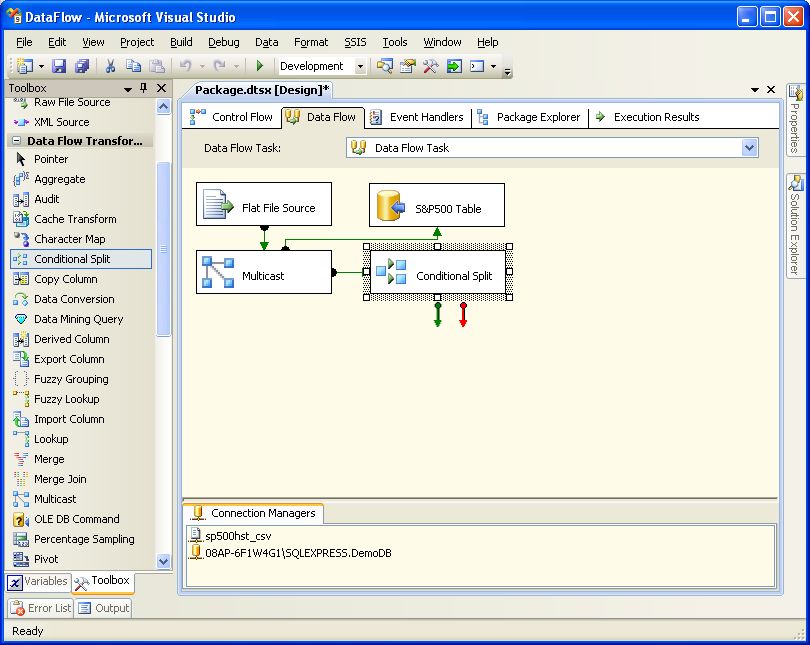Click the Save All toolbar icon
810x645 pixels.
click(82, 66)
